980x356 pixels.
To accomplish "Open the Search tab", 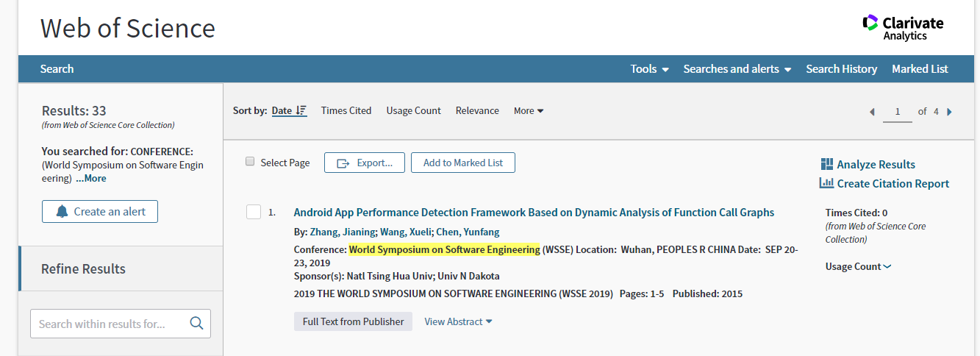I will (x=57, y=68).
